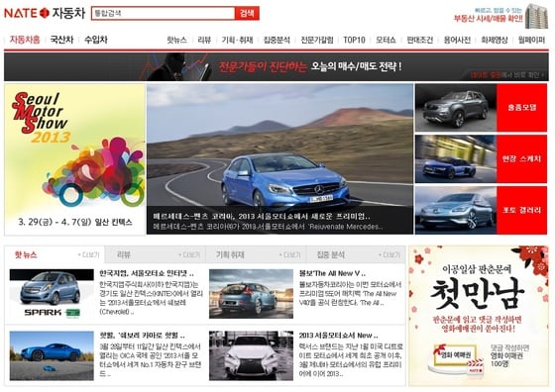Open 기획·취재 in the top menu

237,40
